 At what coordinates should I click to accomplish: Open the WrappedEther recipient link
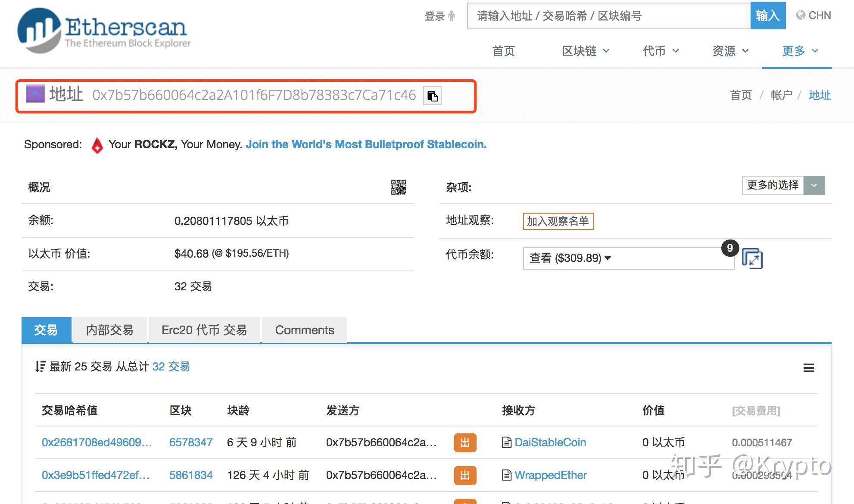[550, 475]
